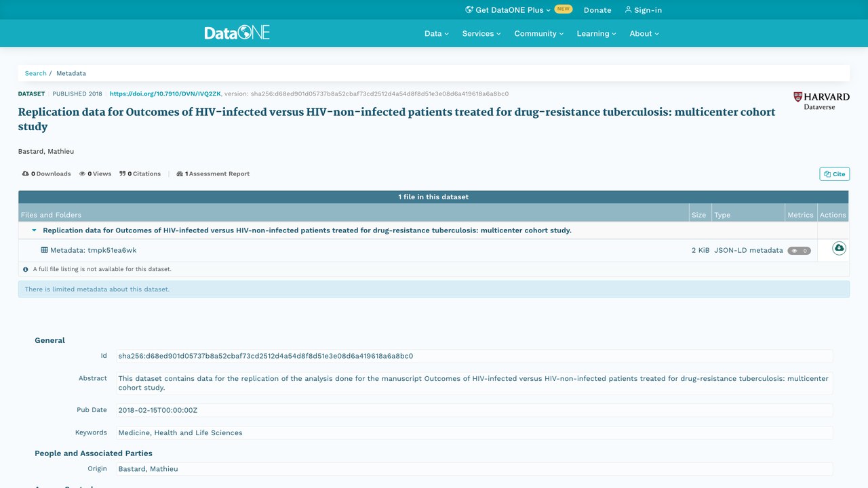The height and width of the screenshot is (488, 868).
Task: Select the Metadata: tmpk51ea6wk file name
Action: tap(93, 250)
